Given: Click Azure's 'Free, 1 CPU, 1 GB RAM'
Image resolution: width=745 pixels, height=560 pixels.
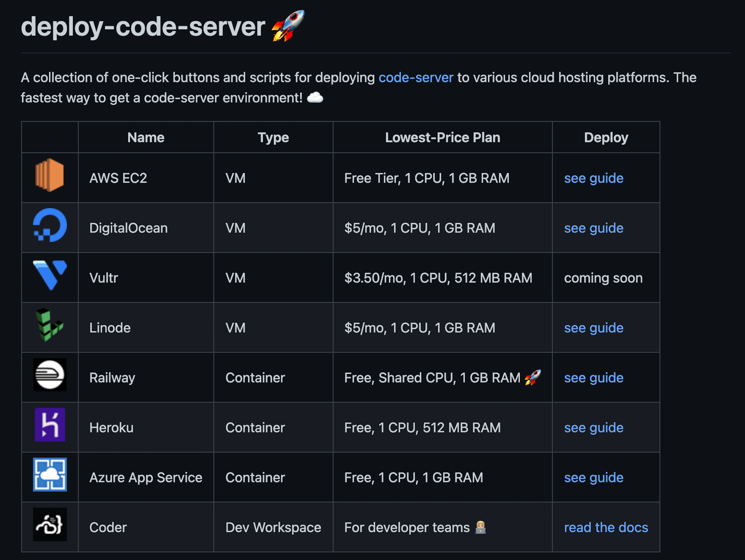Looking at the screenshot, I should point(414,478).
